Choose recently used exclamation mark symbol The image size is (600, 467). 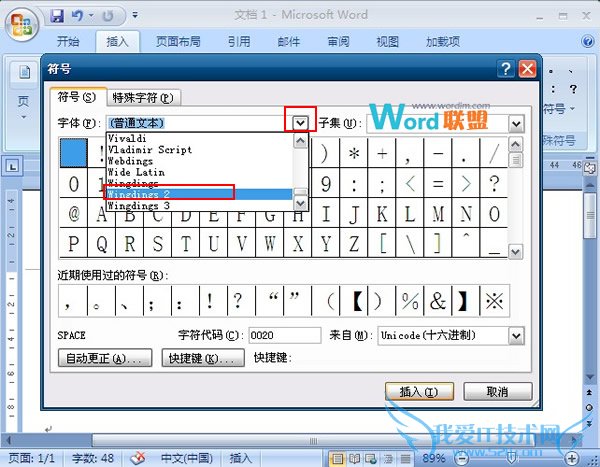click(214, 301)
